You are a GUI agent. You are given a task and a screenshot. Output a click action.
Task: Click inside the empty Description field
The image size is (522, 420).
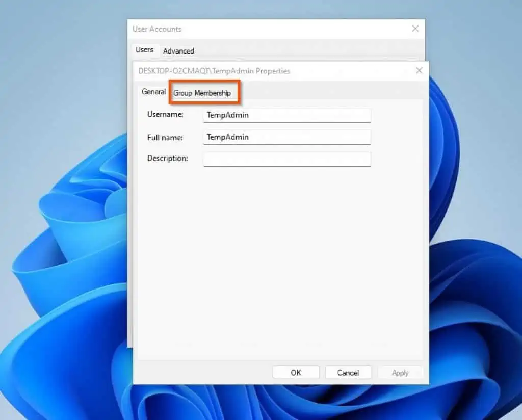point(287,159)
